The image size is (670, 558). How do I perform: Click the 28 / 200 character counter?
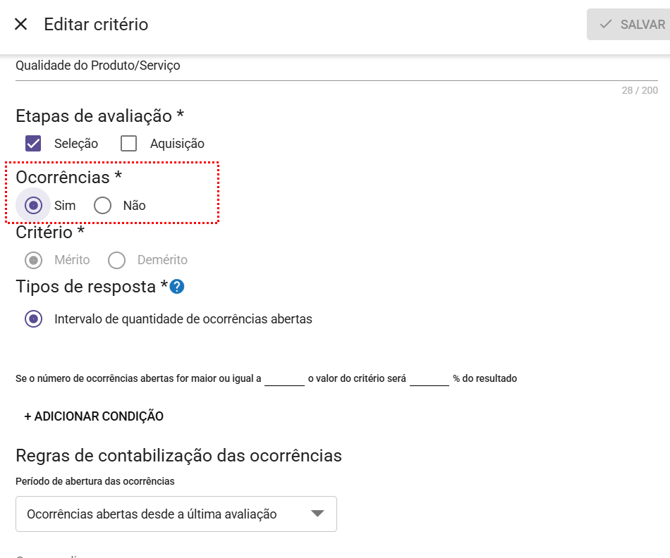click(x=639, y=90)
